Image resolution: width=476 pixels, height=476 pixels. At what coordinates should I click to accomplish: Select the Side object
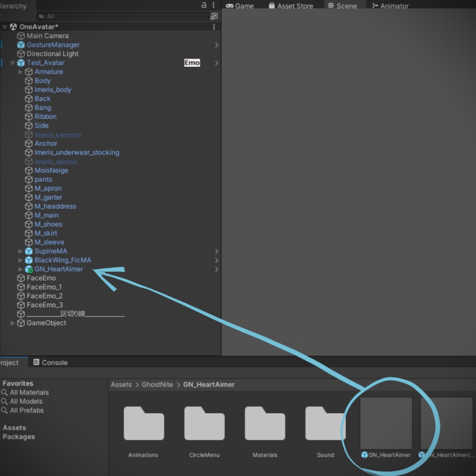pos(41,126)
